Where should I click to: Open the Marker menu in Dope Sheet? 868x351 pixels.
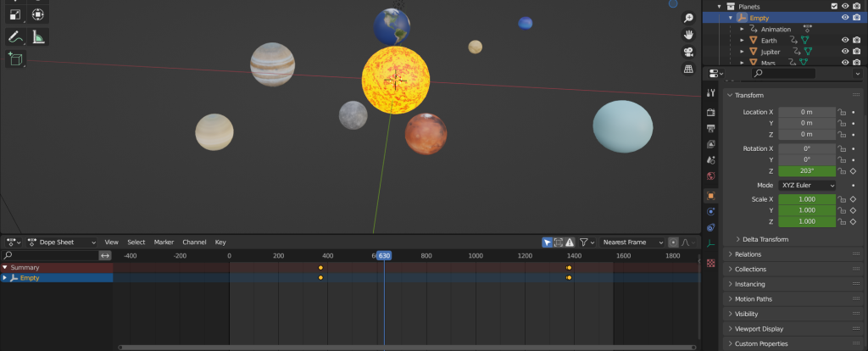pos(164,242)
